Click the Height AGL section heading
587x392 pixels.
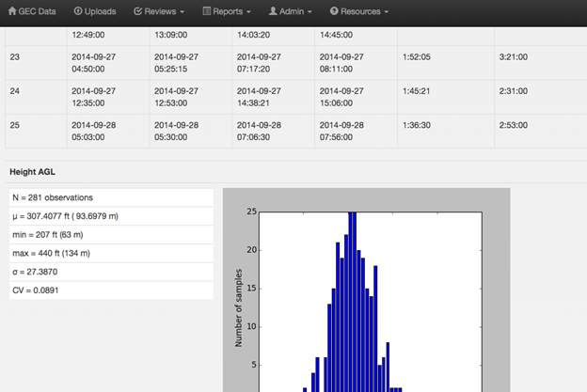coord(32,172)
